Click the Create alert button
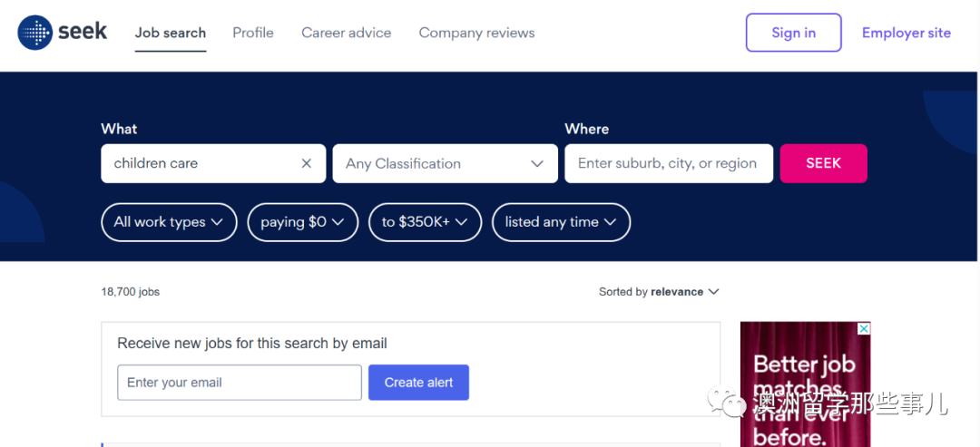The image size is (980, 447). (x=418, y=383)
